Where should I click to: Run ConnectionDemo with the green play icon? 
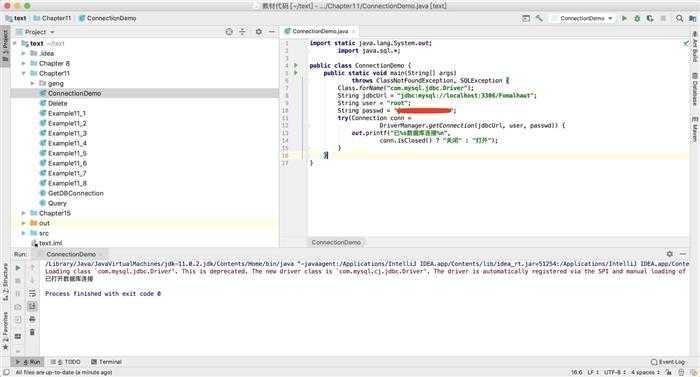tap(624, 18)
